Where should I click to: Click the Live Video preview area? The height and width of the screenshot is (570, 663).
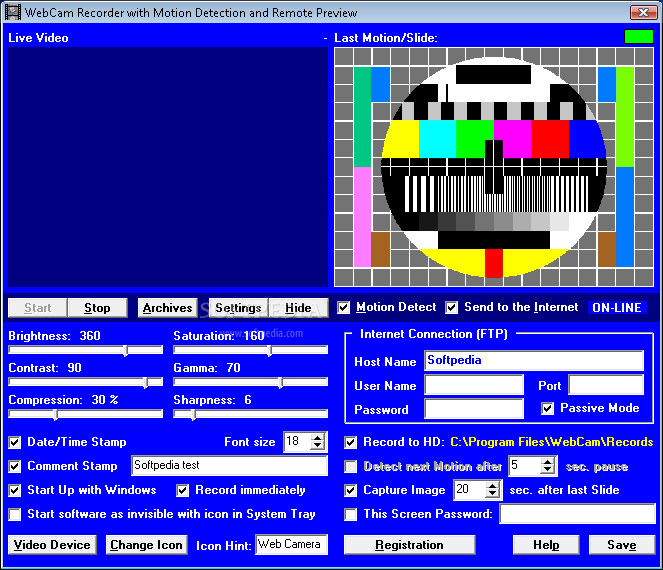[x=168, y=167]
